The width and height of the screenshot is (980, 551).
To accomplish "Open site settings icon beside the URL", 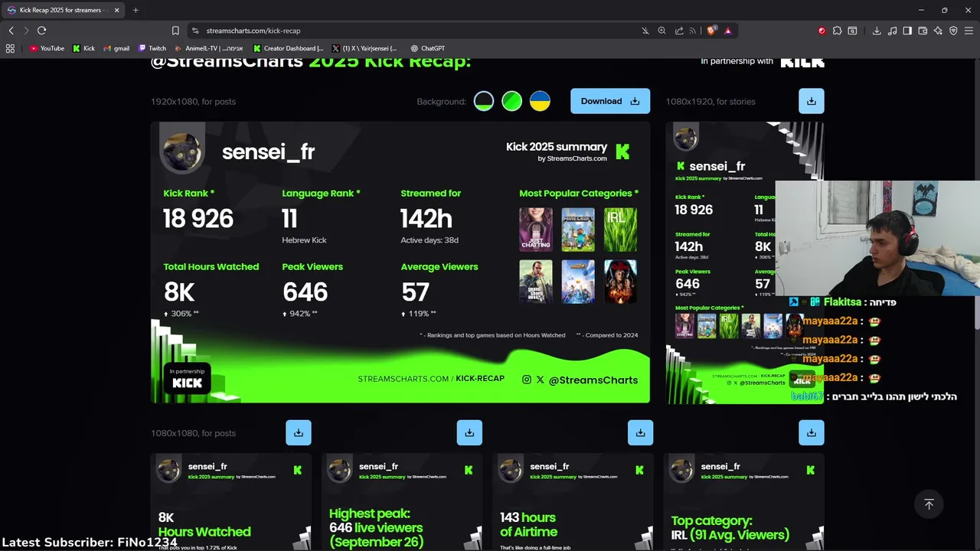I will coord(195,31).
